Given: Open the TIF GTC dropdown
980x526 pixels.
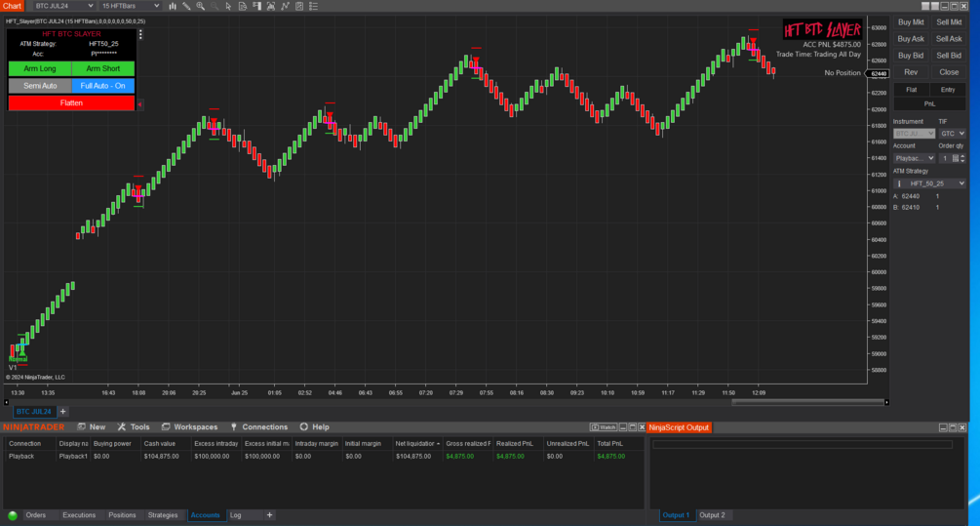Looking at the screenshot, I should coord(953,134).
